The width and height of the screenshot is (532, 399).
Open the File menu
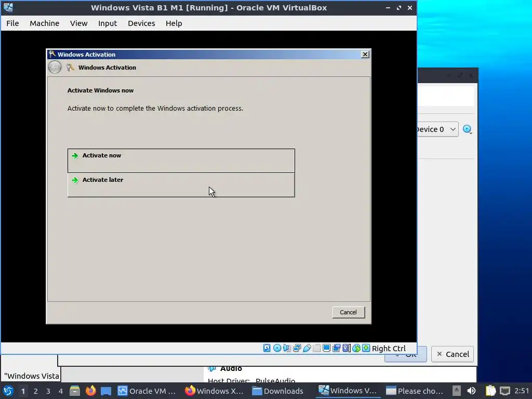(12, 23)
